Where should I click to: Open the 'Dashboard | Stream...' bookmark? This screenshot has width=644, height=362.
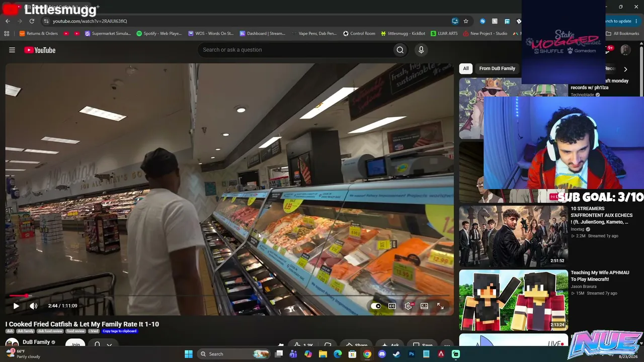coord(263,34)
